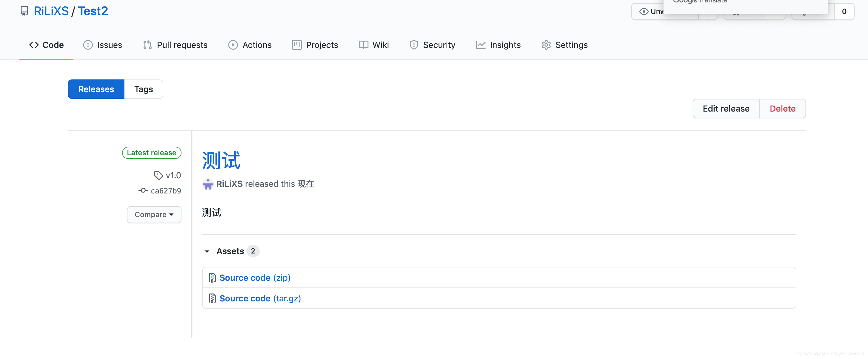Click the fork count 0

[844, 12]
